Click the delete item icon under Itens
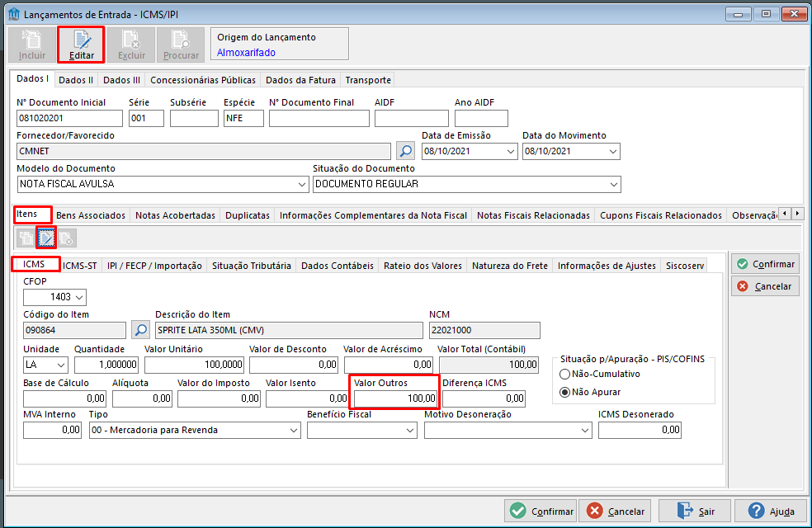Viewport: 812px width, 528px height. 66,238
